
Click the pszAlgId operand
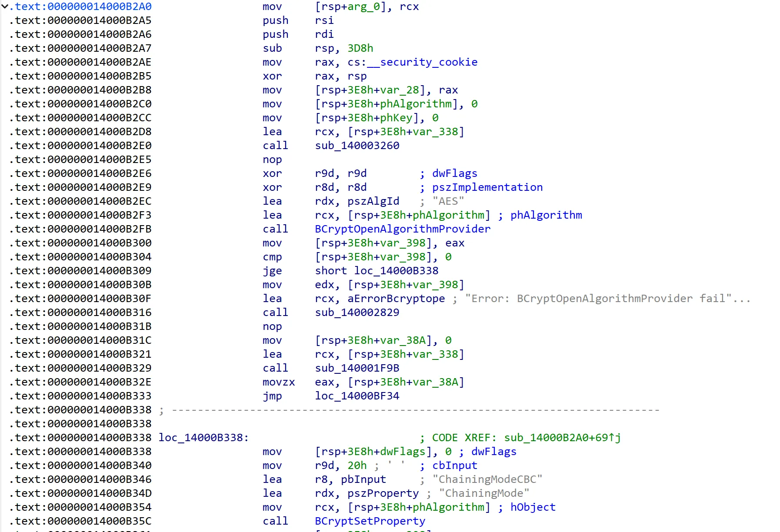tap(373, 201)
